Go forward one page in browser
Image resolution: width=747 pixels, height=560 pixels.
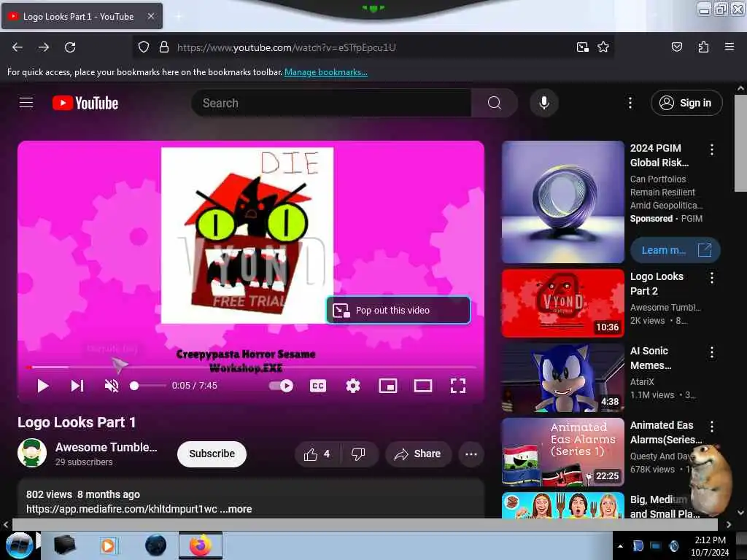point(44,47)
